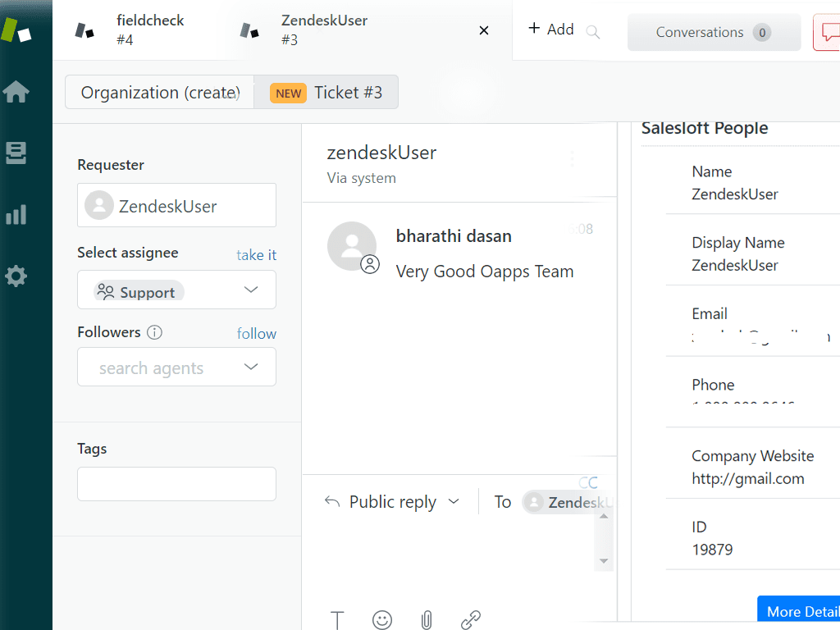Screen dimensions: 840x630
Task: Open the Reporting bar chart icon
Action: click(x=16, y=214)
